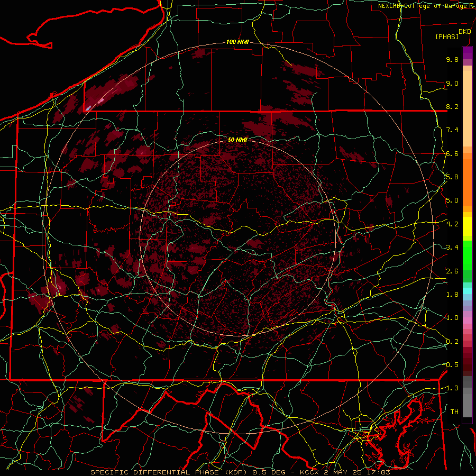The height and width of the screenshot is (476, 476).
Task: Click the 8.2 scale value
Action: pos(452,106)
